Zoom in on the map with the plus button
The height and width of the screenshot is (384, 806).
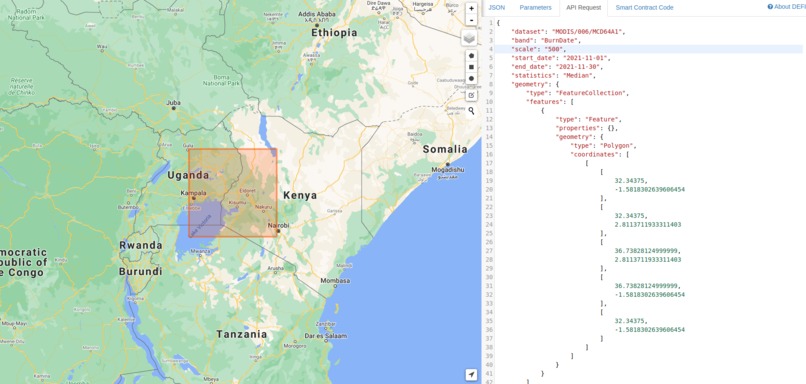tap(471, 9)
